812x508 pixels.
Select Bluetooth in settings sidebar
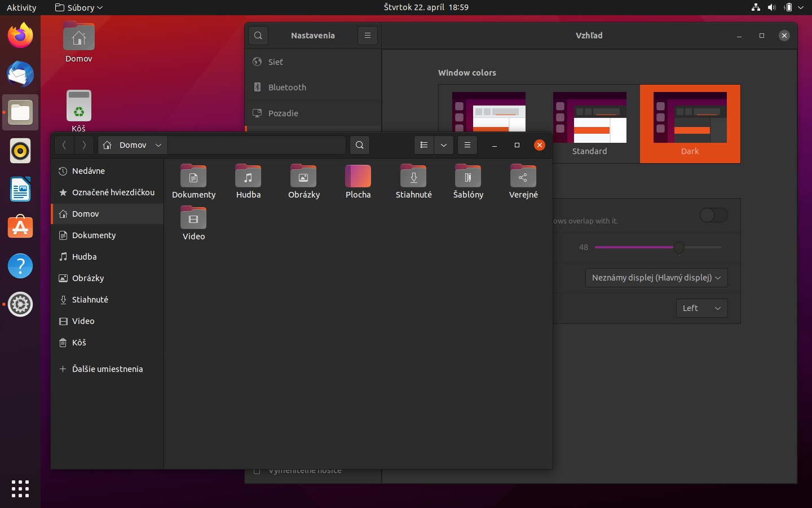pyautogui.click(x=287, y=87)
